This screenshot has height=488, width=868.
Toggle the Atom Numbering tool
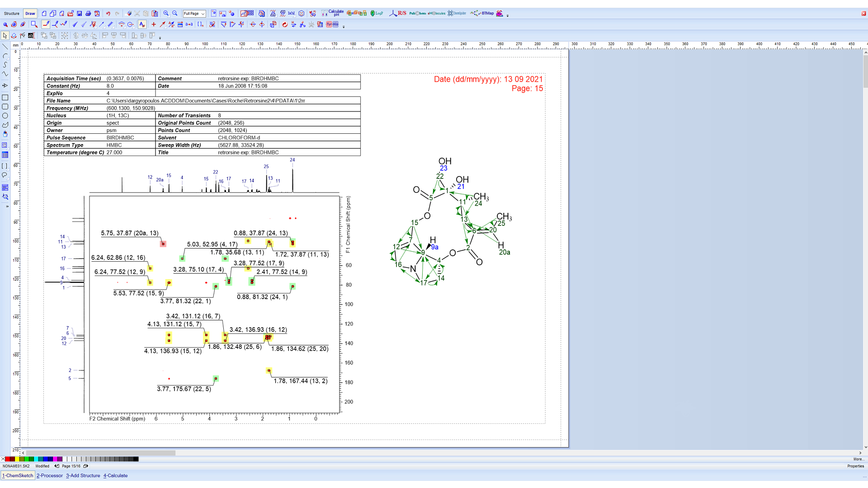click(142, 24)
